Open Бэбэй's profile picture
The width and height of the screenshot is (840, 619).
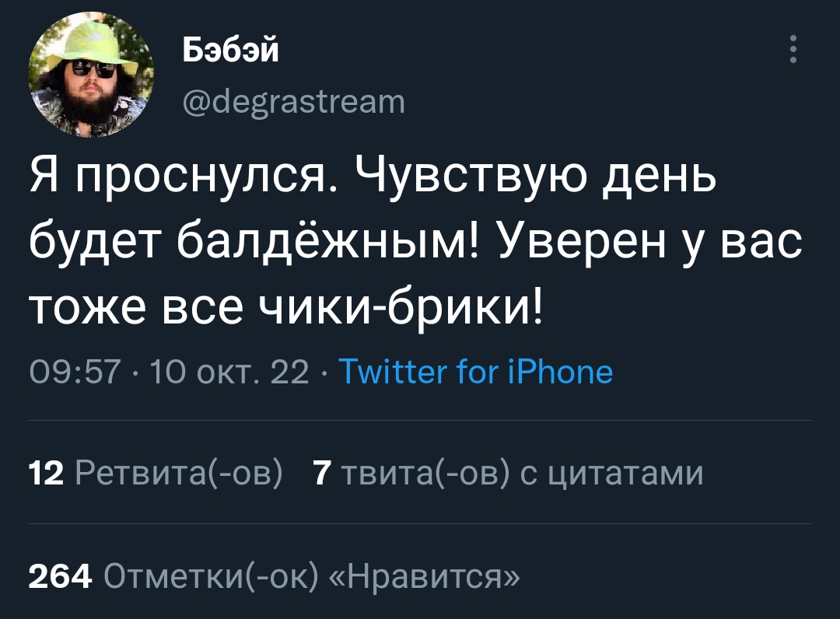click(92, 76)
